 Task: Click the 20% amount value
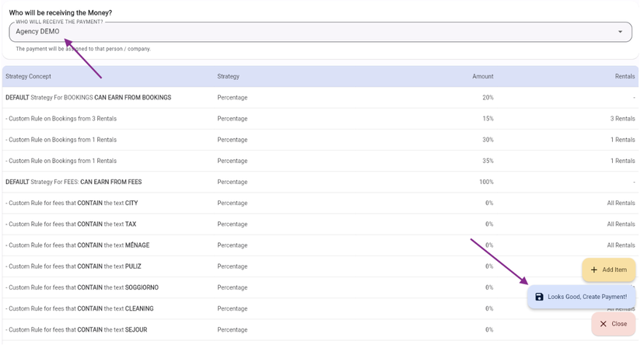(488, 98)
